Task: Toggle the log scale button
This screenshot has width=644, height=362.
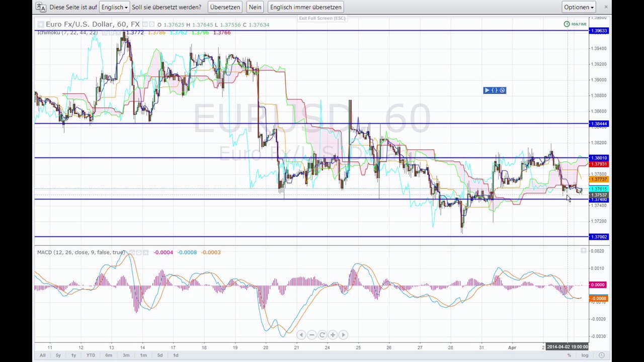Action: point(585,355)
